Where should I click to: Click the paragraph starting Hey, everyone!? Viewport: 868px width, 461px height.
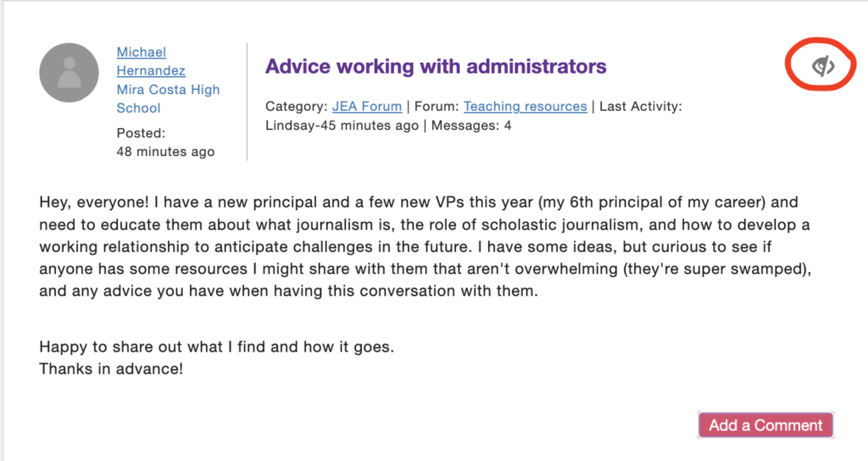(x=426, y=247)
